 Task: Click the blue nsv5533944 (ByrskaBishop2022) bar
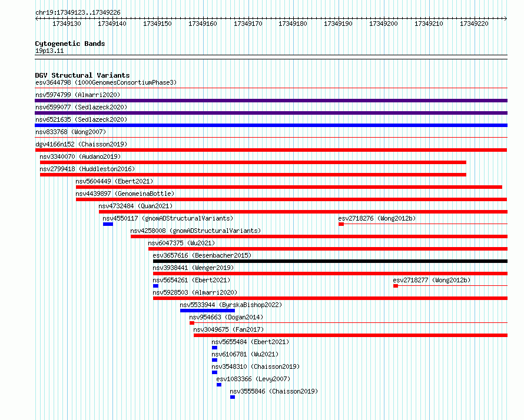click(x=207, y=311)
